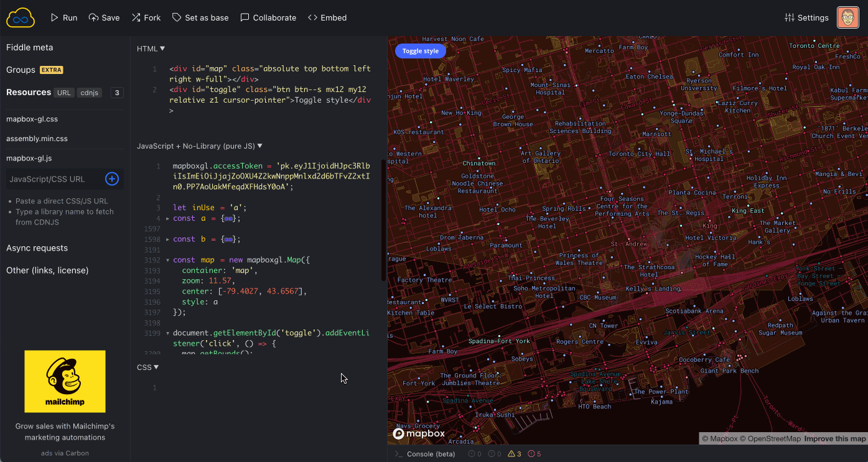Screen dimensions: 868x462
Task: Switch resources input to URL
Action: (63, 93)
